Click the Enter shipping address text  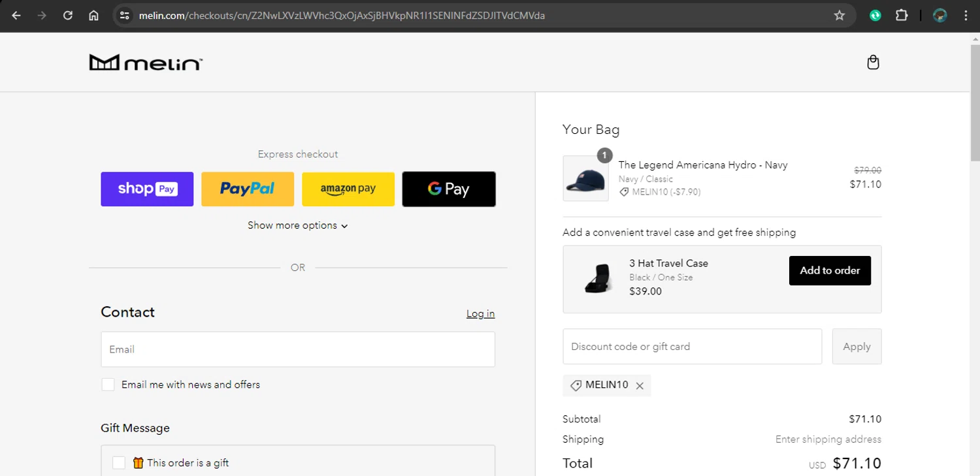(828, 439)
